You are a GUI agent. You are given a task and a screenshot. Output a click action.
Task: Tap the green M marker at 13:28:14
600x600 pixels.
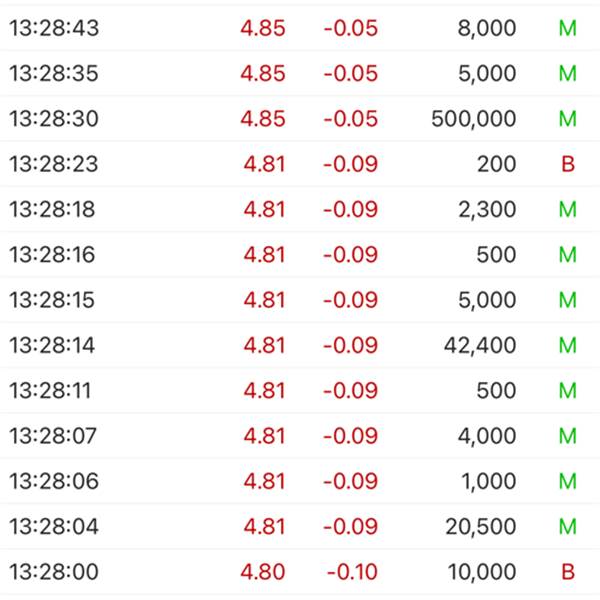pos(567,346)
